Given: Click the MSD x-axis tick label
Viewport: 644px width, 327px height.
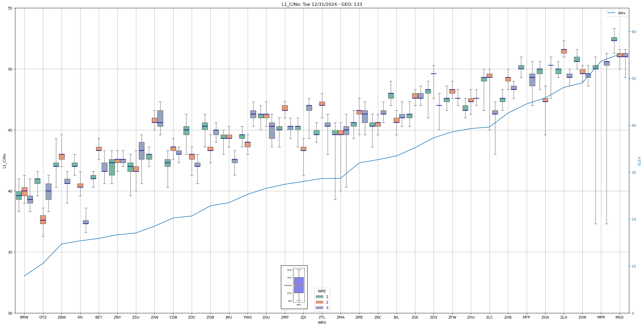Looking at the screenshot, I should [619, 317].
